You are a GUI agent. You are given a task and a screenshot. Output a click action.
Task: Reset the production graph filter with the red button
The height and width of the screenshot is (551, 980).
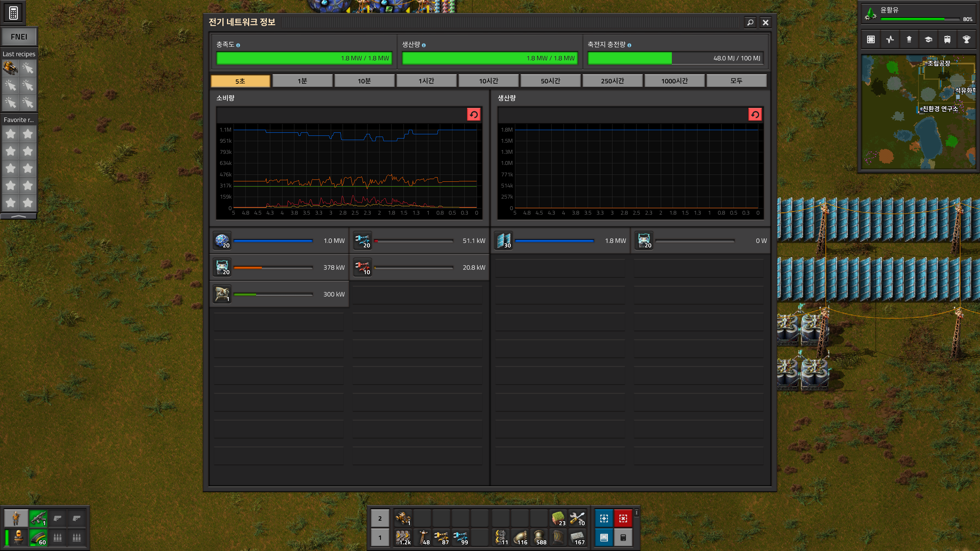[755, 114]
